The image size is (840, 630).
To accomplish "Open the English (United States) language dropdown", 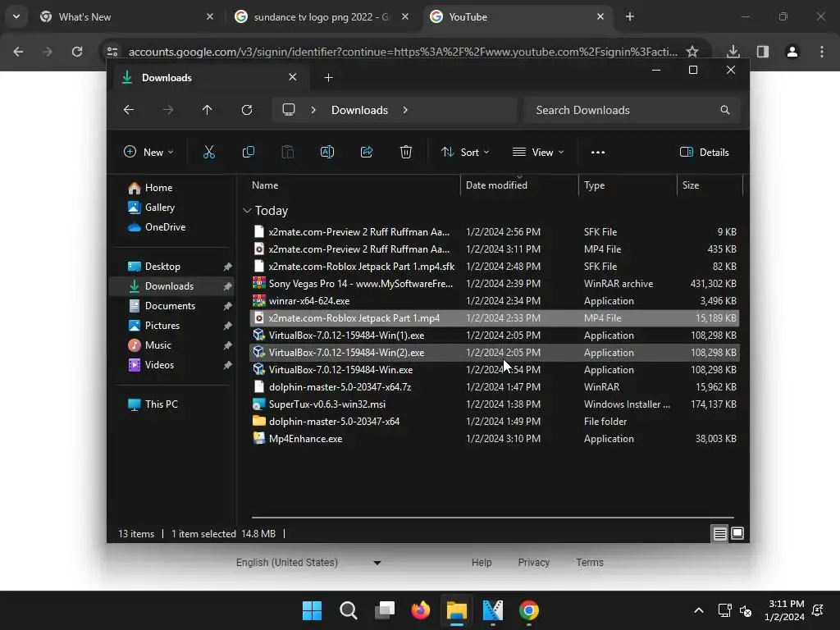I will 308,563.
